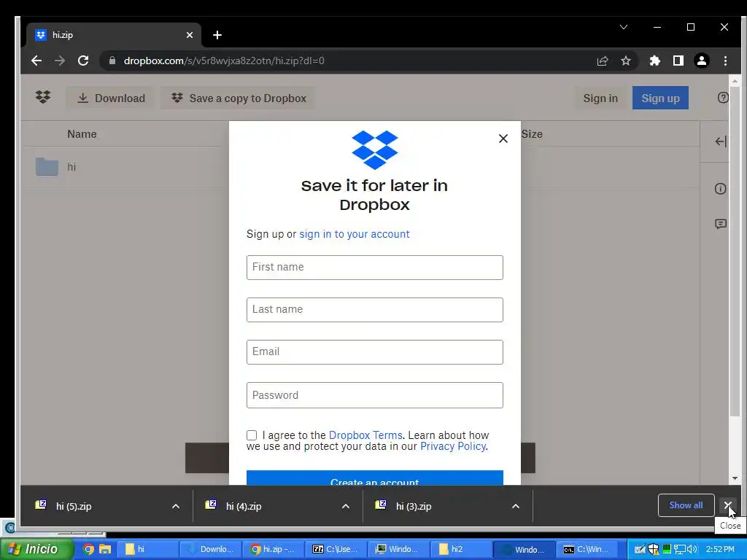This screenshot has width=747, height=560.
Task: Click the Sign in button
Action: pyautogui.click(x=600, y=98)
